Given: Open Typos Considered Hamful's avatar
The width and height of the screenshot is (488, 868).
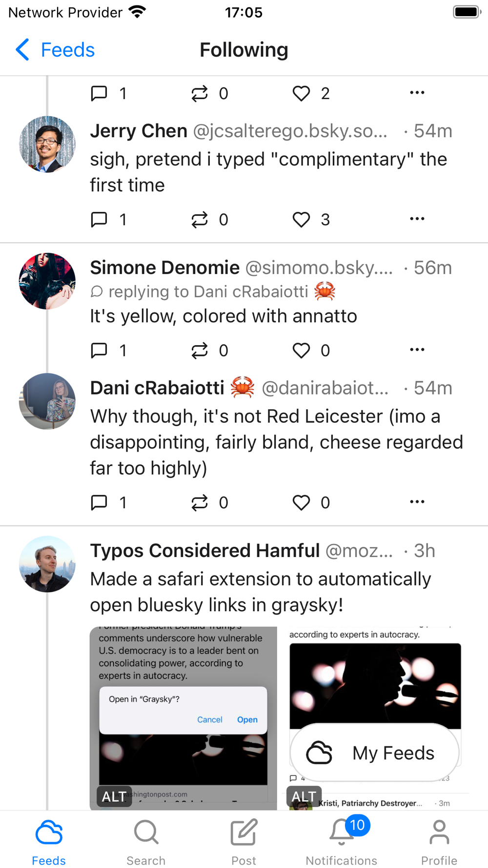Looking at the screenshot, I should click(47, 564).
